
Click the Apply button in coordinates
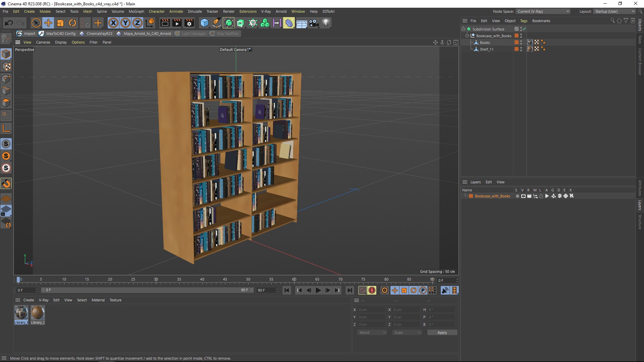point(442,333)
